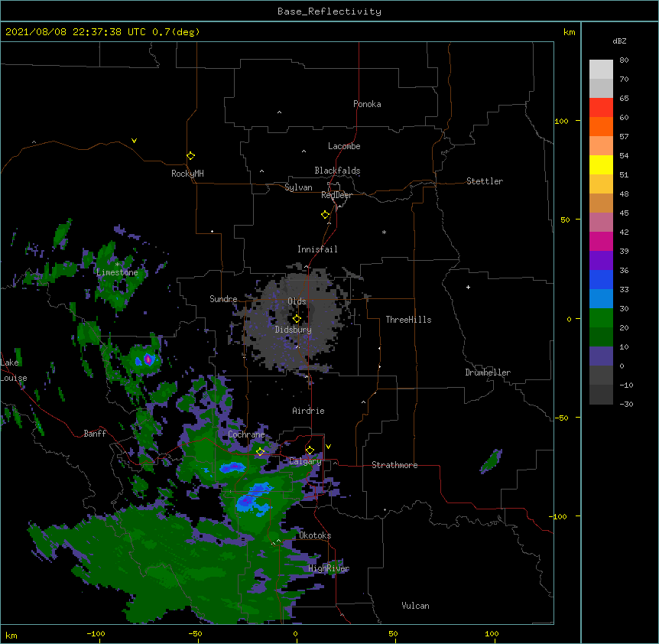The width and height of the screenshot is (659, 644).
Task: Click the yellow marker south of RedDeer
Action: point(325,215)
